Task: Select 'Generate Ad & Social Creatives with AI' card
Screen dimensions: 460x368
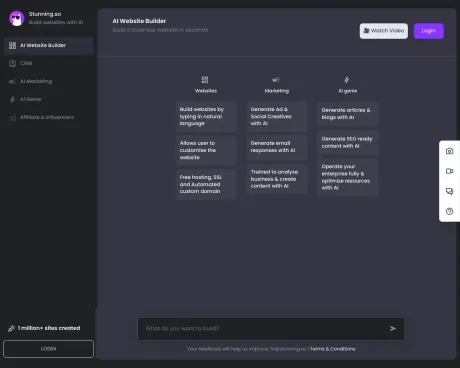Action: 277,116
